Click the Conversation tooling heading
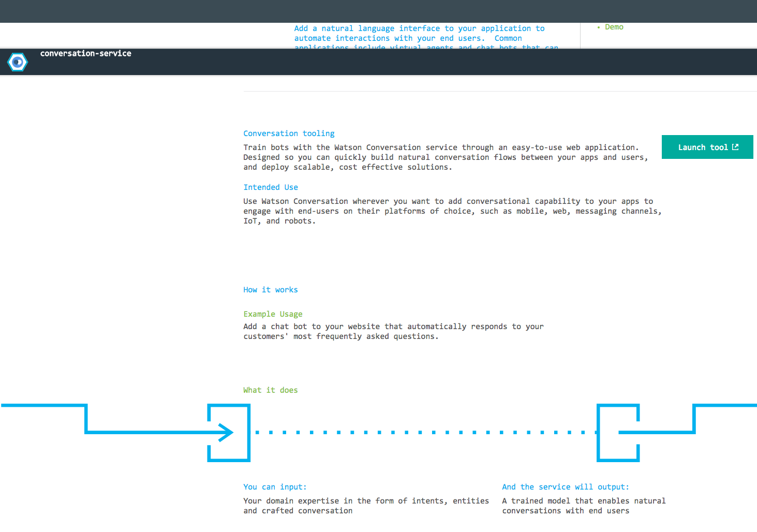The image size is (757, 532). click(289, 134)
